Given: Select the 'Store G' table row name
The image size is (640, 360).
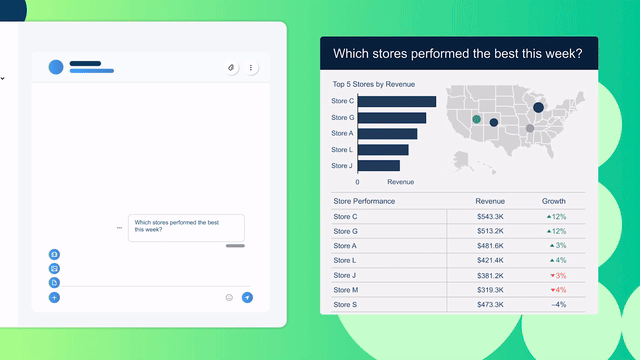Looking at the screenshot, I should [x=345, y=231].
